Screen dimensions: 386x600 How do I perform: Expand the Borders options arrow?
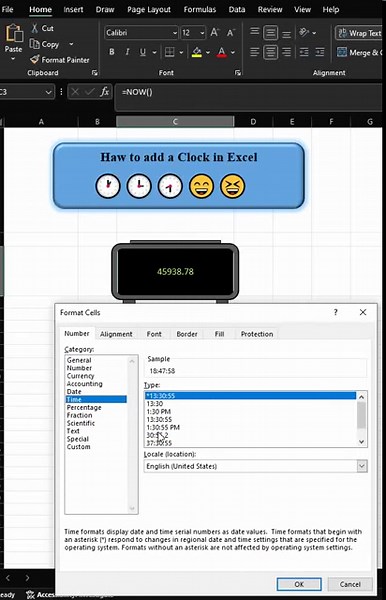[181, 52]
